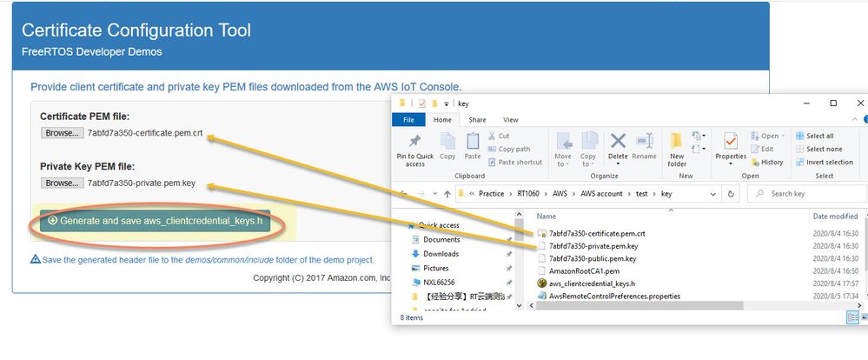Image resolution: width=868 pixels, height=360 pixels.
Task: Open the Delete dropdown arrow
Action: coord(618,164)
